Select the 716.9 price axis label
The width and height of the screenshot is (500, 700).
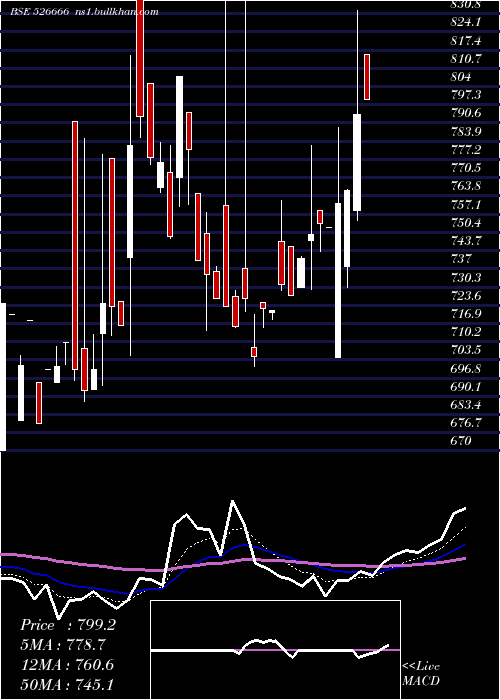click(x=466, y=313)
